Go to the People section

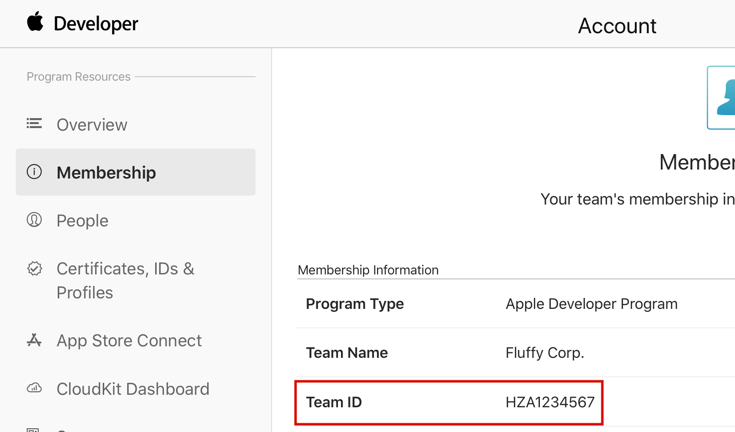coord(82,221)
